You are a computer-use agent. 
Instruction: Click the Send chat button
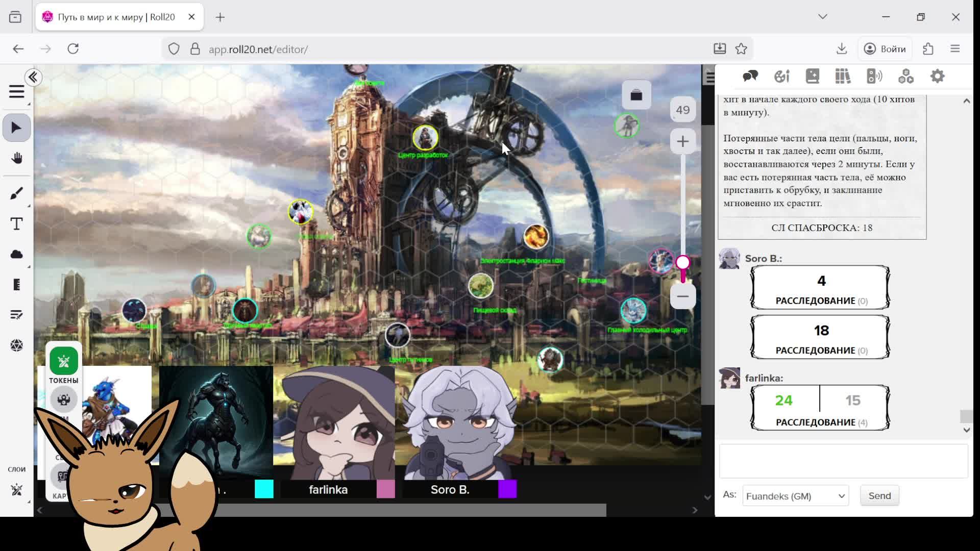tap(879, 496)
